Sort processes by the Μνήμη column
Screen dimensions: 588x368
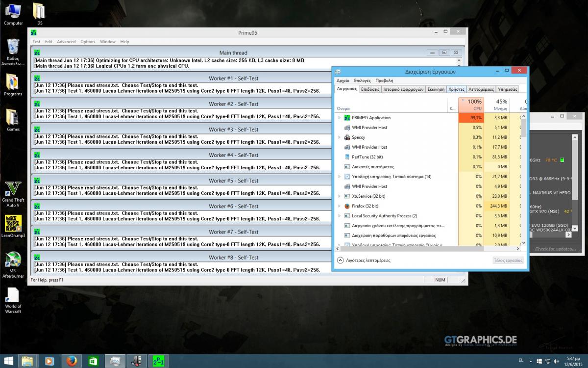(x=497, y=105)
